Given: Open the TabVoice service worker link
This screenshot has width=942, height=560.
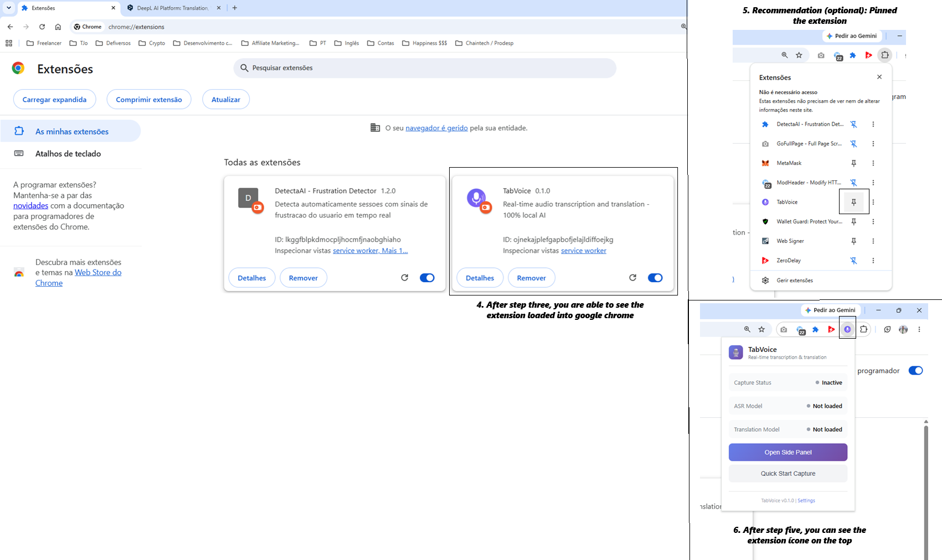Looking at the screenshot, I should point(584,251).
